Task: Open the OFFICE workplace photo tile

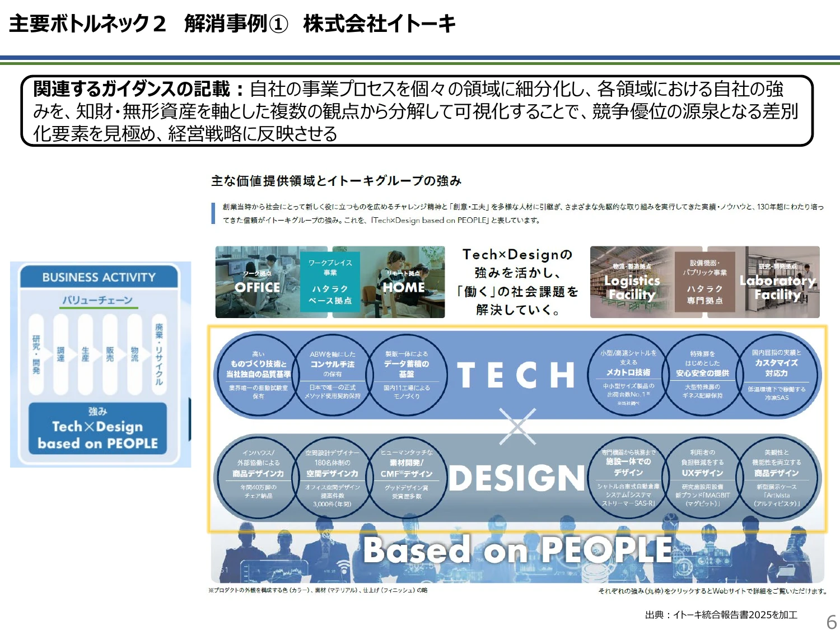Action: pos(258,282)
